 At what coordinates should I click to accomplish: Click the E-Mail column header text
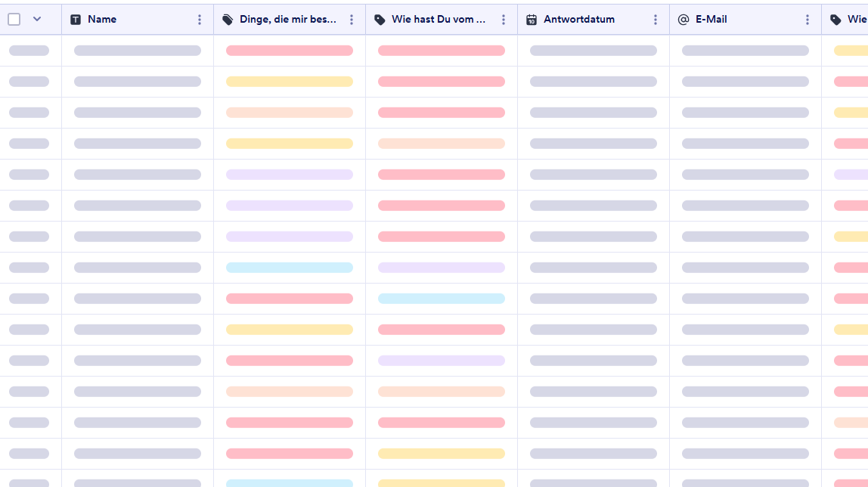(711, 20)
